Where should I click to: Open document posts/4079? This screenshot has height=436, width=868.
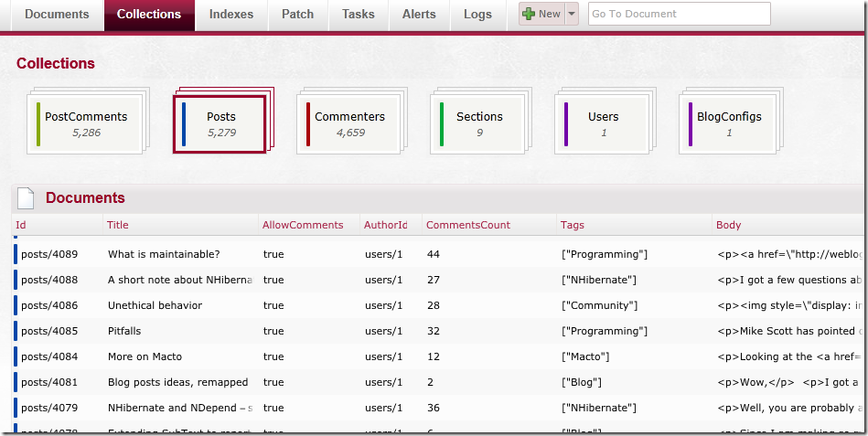49,408
